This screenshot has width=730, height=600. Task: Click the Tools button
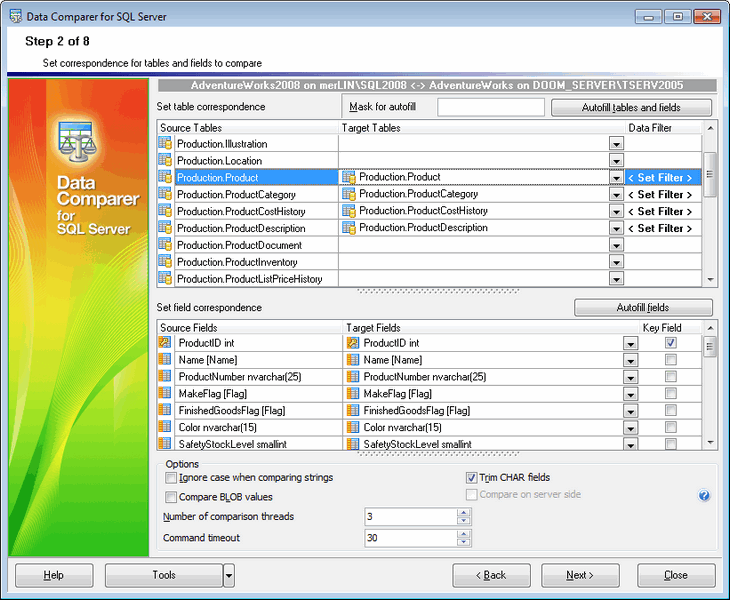(x=164, y=575)
